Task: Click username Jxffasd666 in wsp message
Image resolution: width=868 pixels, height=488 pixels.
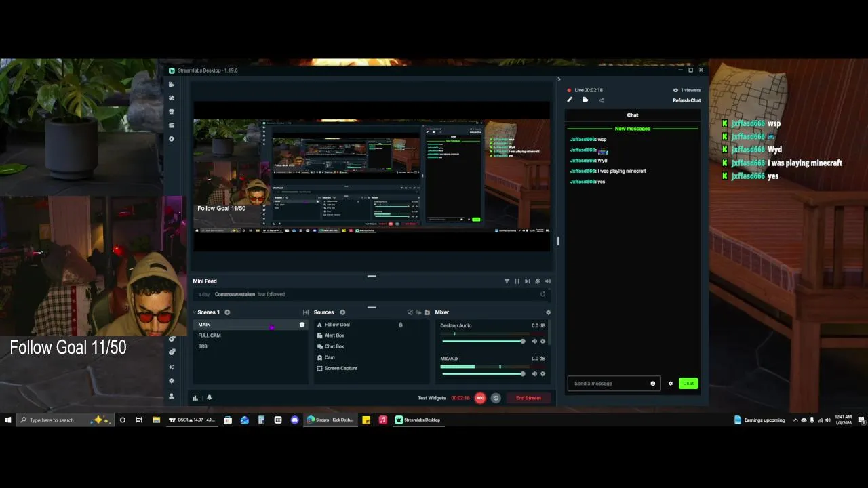Action: pos(583,140)
